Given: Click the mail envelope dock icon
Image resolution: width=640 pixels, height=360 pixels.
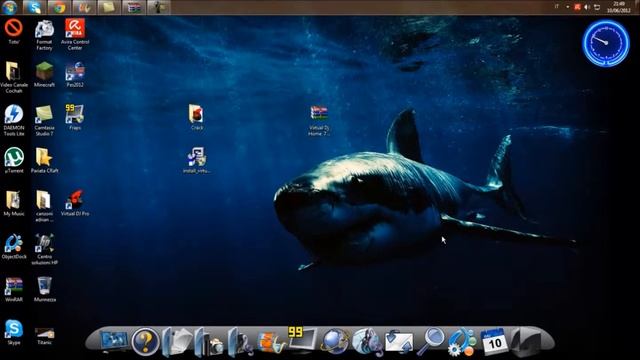Looking at the screenshot, I should tap(399, 341).
